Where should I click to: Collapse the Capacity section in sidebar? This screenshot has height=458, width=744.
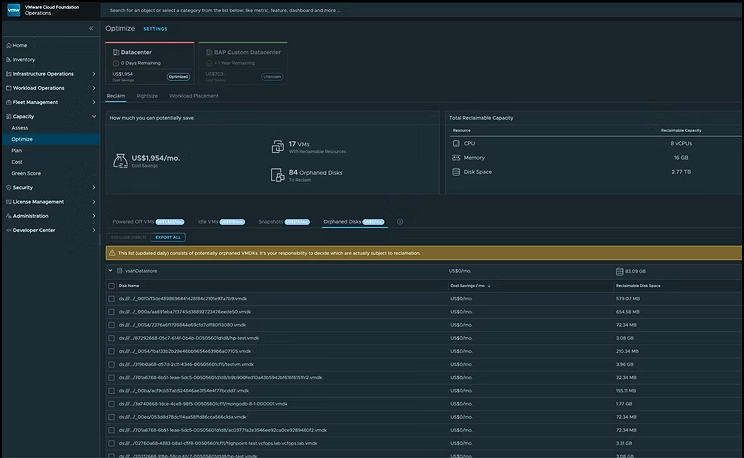pos(94,116)
